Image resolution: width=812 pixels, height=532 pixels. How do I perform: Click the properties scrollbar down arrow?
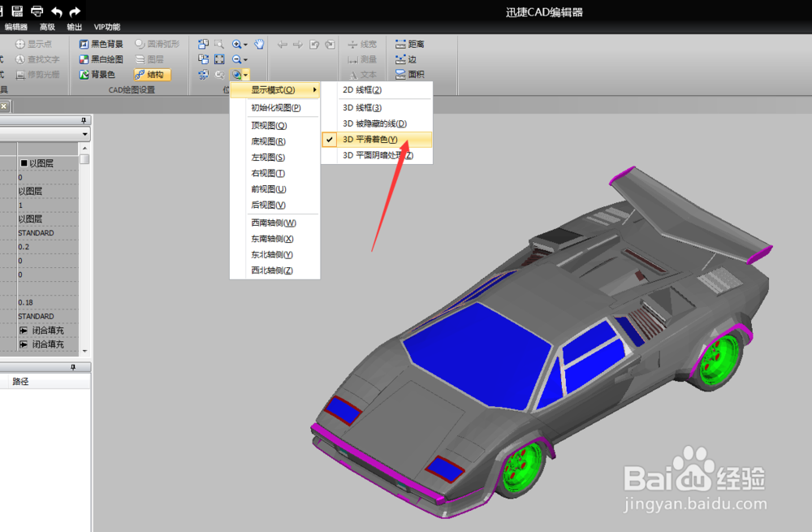(x=84, y=351)
